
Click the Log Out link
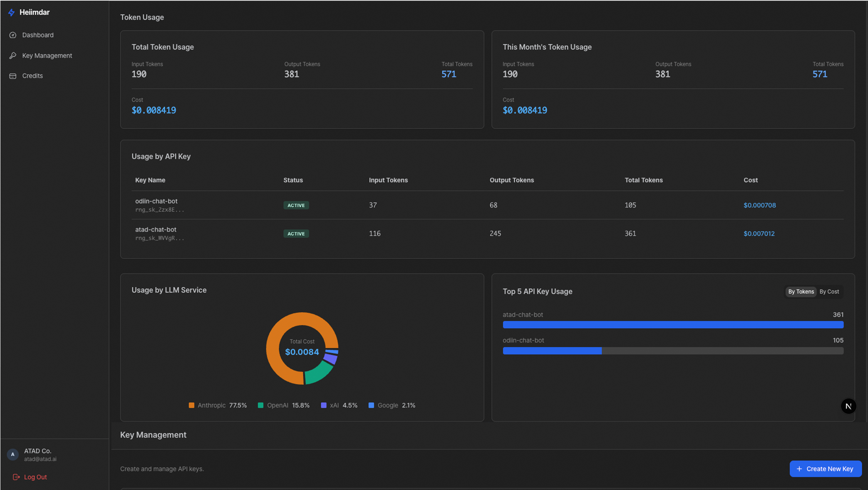tap(35, 477)
